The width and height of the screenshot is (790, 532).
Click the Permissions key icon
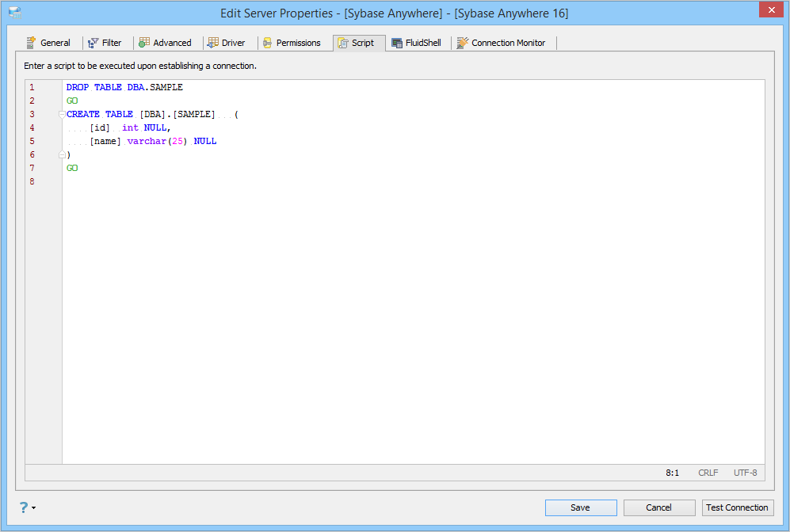[268, 44]
